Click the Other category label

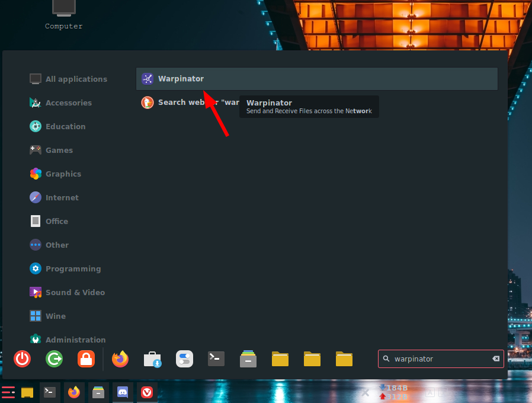pyautogui.click(x=57, y=245)
